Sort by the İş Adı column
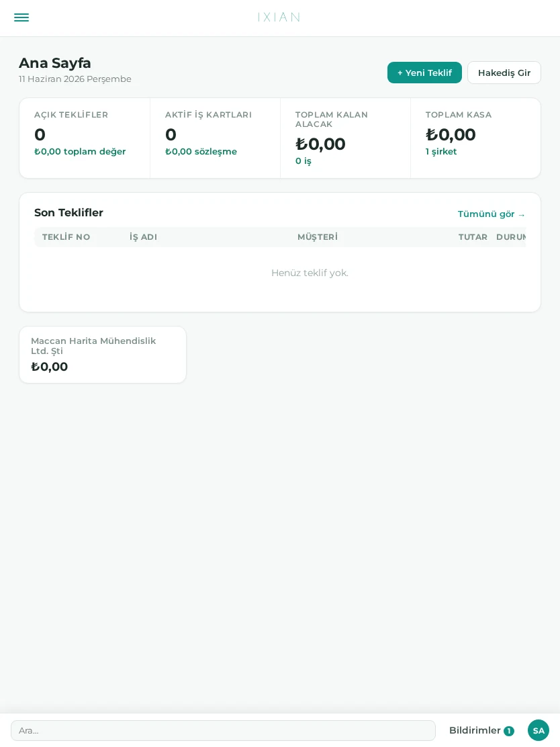This screenshot has width=560, height=747. pos(143,237)
